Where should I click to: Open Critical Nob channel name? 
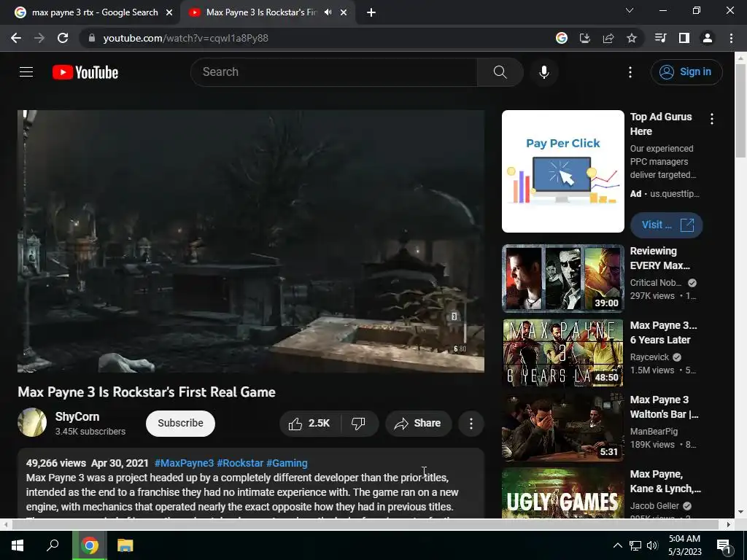pos(656,283)
